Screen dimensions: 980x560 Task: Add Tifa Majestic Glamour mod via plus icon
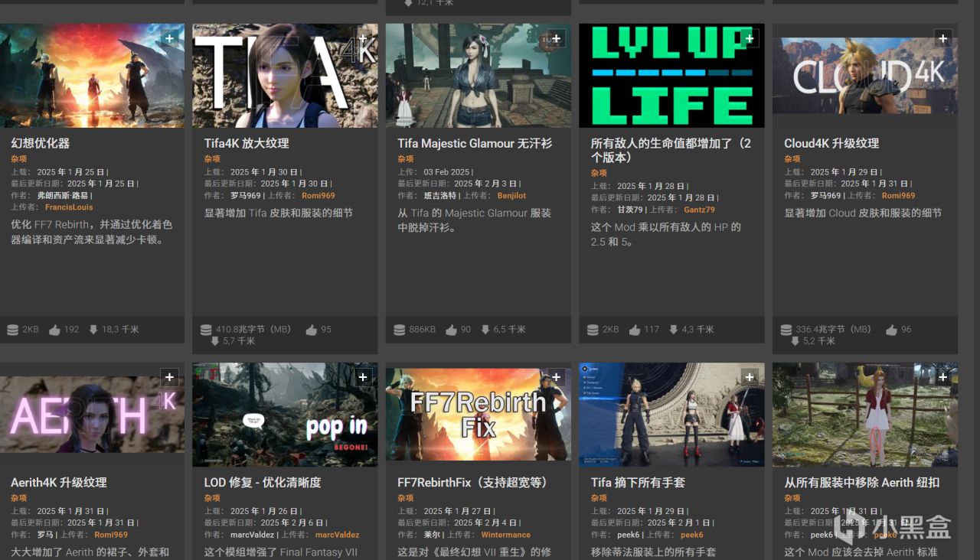click(557, 37)
